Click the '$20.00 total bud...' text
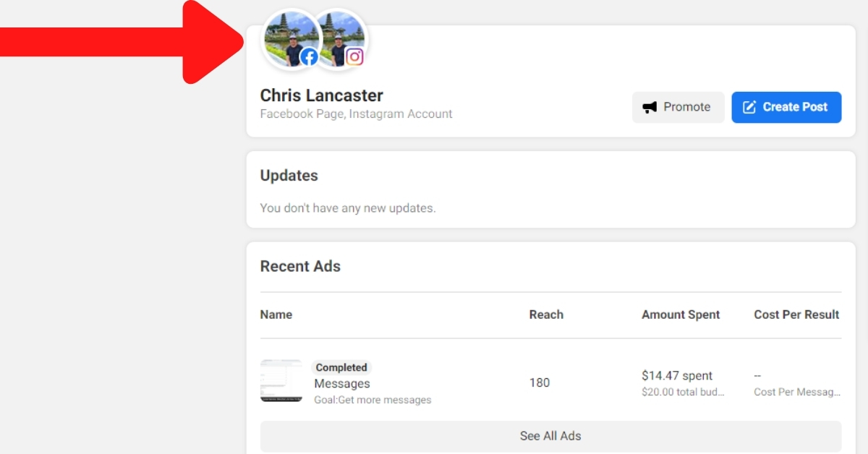 (683, 393)
